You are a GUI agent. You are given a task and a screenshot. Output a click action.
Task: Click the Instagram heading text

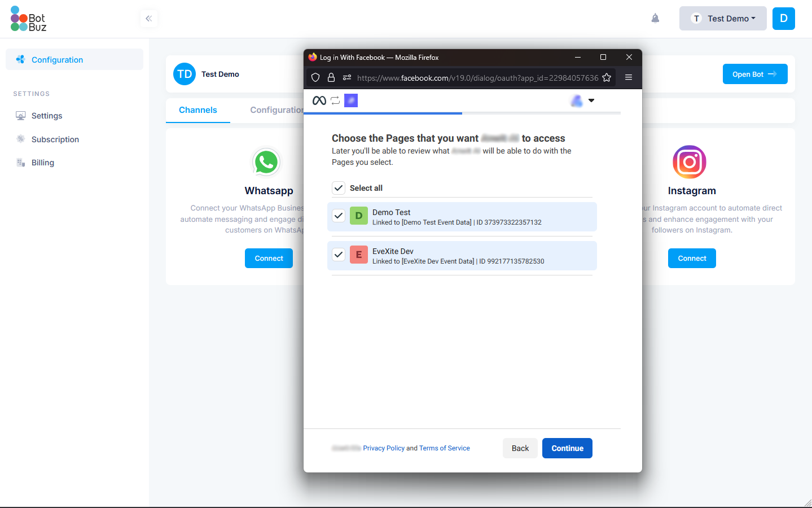click(692, 191)
